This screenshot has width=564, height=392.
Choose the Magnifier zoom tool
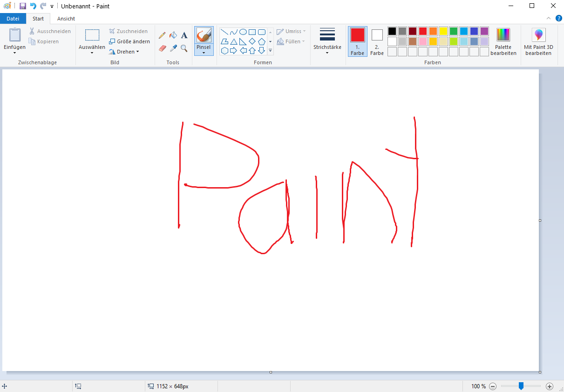pyautogui.click(x=184, y=48)
